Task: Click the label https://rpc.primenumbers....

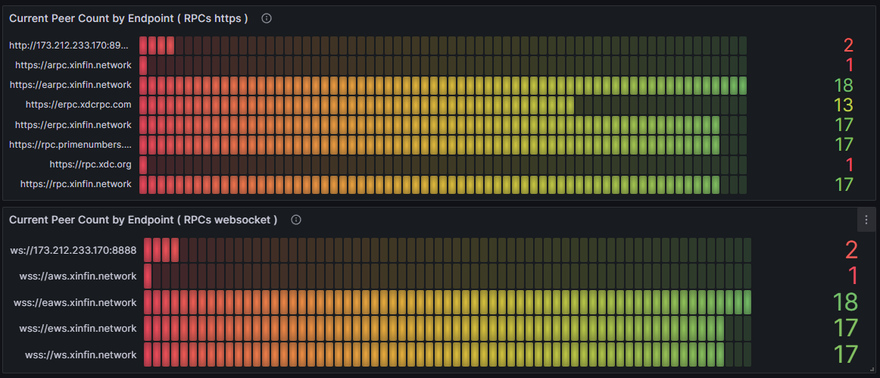Action: 71,145
